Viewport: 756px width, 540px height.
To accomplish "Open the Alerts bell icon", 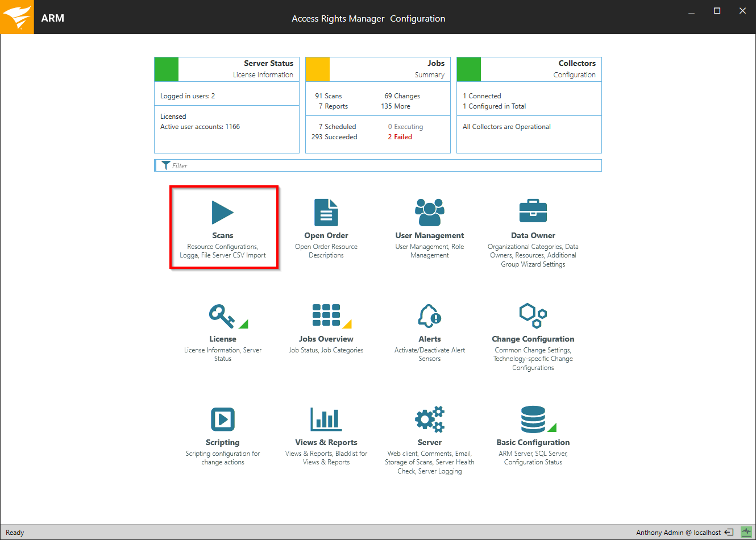I will point(430,315).
